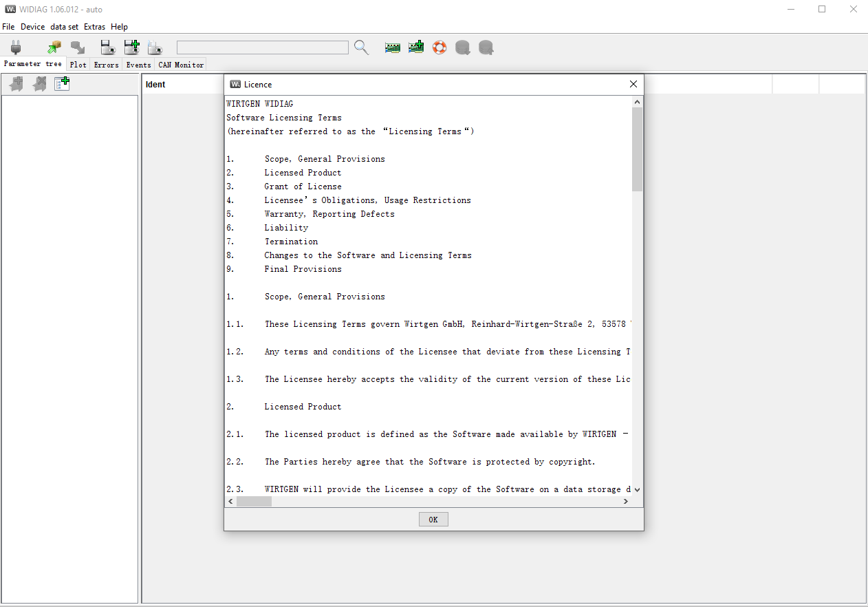The width and height of the screenshot is (868, 607).
Task: Click the 'Software Licensing Terms' line
Action: 284,118
